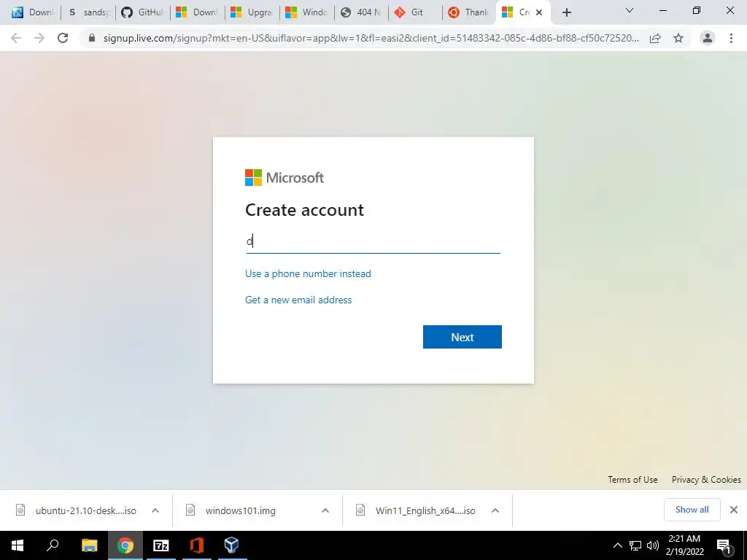
Task: Click the URL address bar
Action: [x=371, y=38]
